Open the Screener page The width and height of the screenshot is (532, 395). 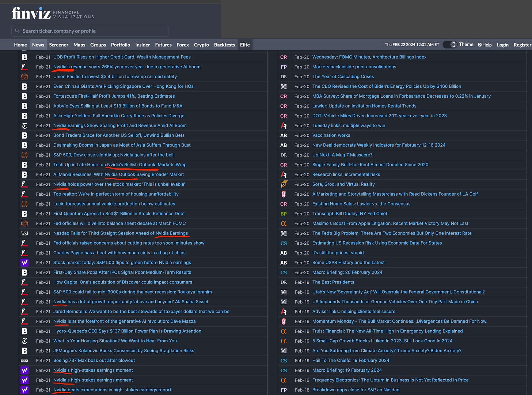[59, 45]
